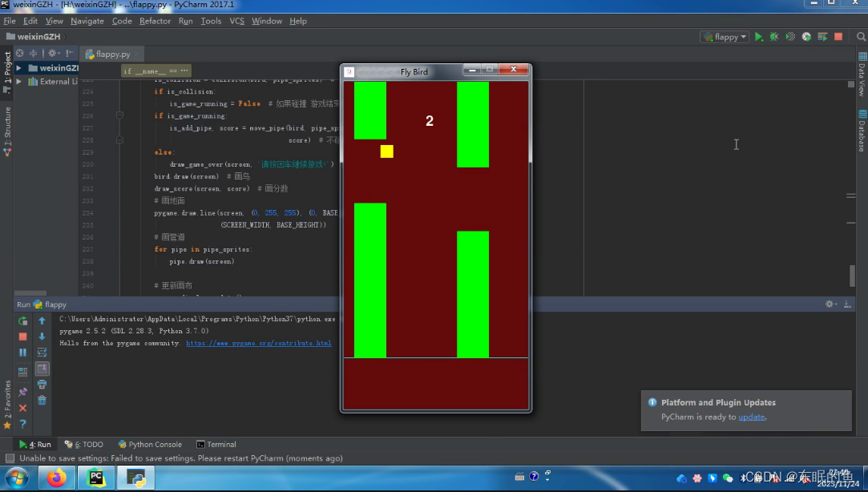The image size is (868, 492).
Task: Run the flappy configuration with green play icon
Action: coord(758,37)
